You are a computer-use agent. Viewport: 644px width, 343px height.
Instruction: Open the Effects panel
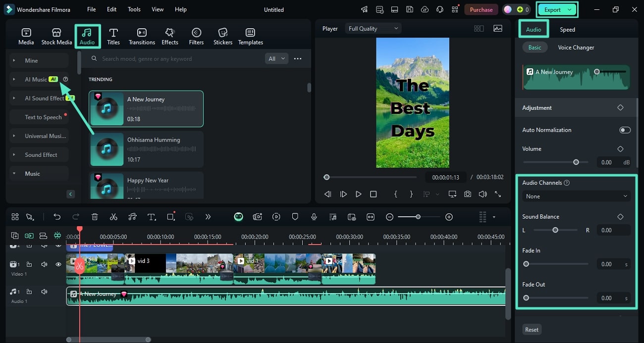pos(170,37)
